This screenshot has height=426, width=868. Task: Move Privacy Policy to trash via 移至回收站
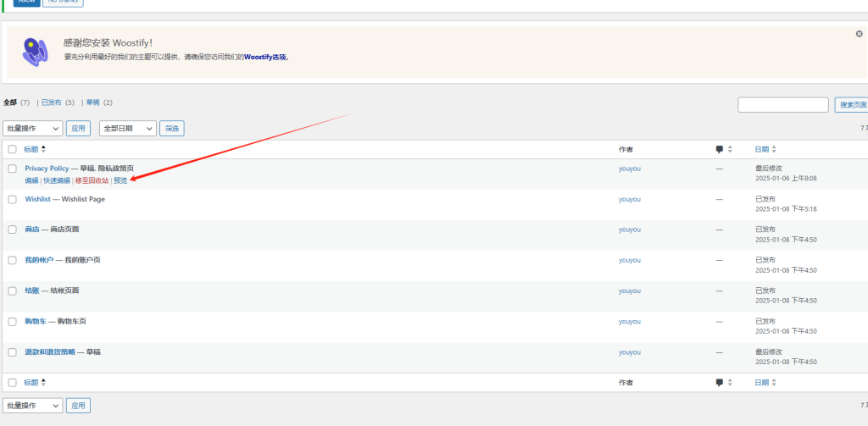click(x=92, y=180)
